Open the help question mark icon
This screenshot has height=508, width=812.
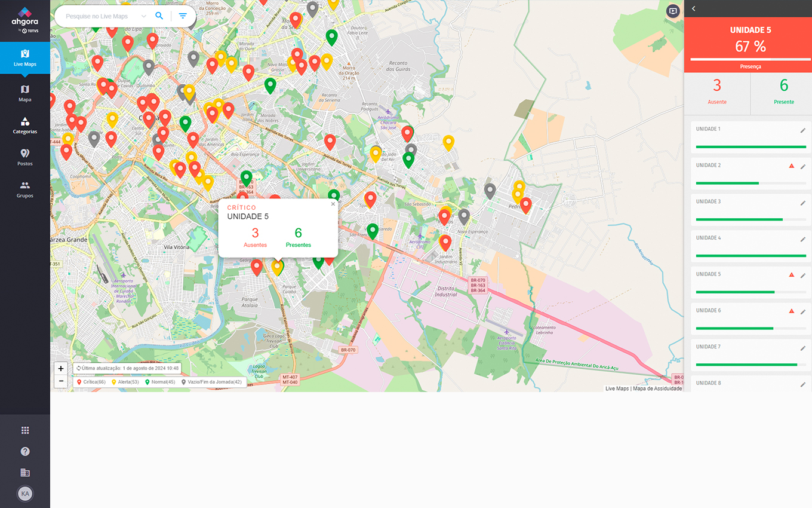click(x=25, y=451)
